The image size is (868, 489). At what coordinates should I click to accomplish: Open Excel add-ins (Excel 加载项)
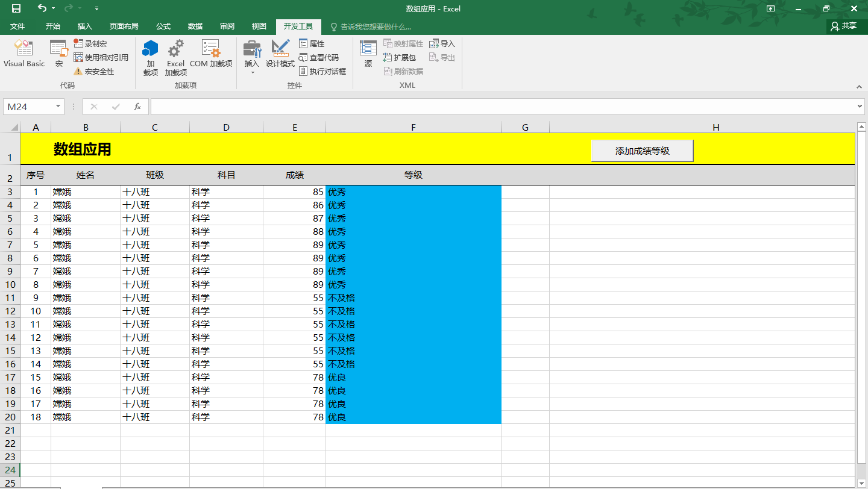[176, 58]
